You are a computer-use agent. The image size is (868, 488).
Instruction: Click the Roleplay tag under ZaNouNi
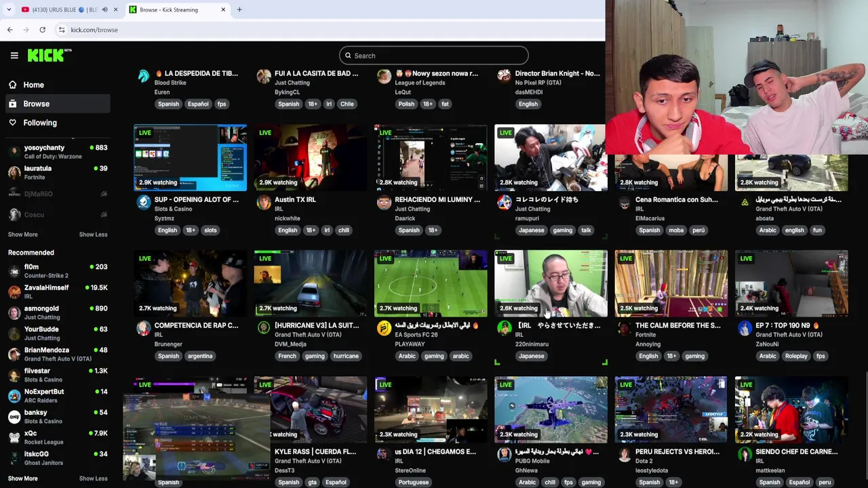point(796,357)
